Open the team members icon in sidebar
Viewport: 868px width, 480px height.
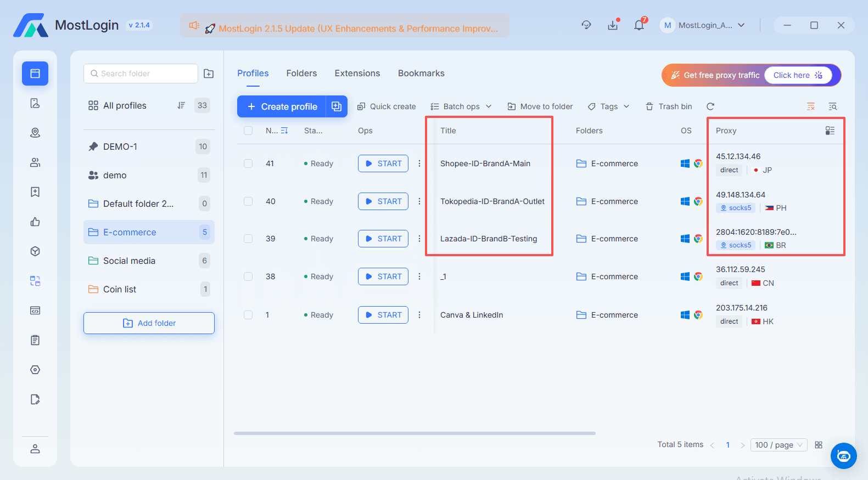tap(35, 162)
